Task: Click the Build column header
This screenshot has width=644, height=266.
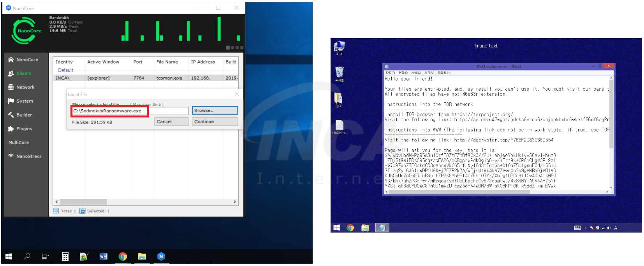Action: point(231,62)
